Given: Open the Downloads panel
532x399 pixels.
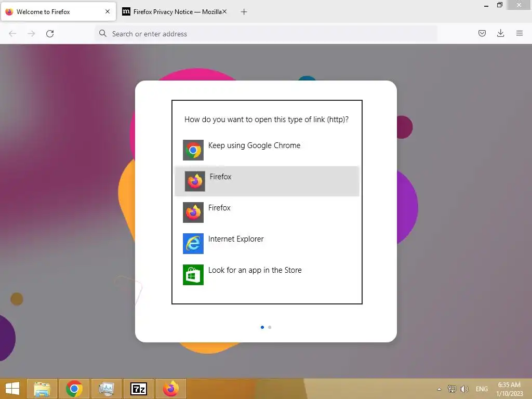Looking at the screenshot, I should coord(500,33).
